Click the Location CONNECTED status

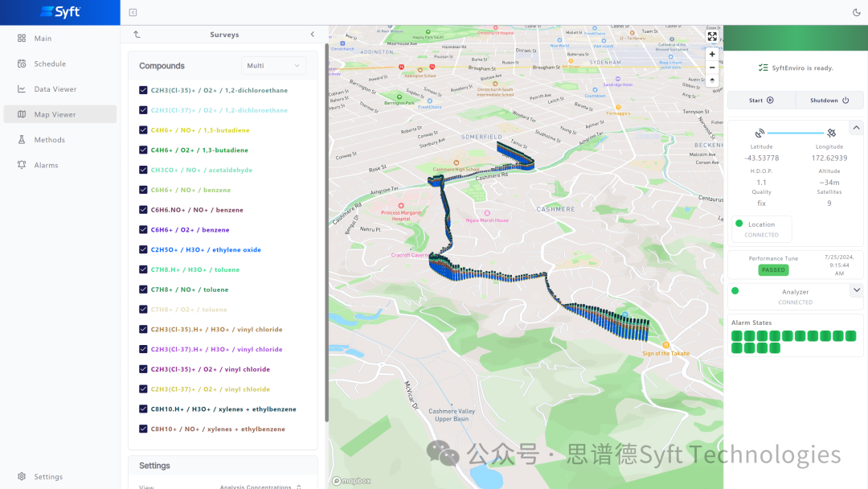762,228
